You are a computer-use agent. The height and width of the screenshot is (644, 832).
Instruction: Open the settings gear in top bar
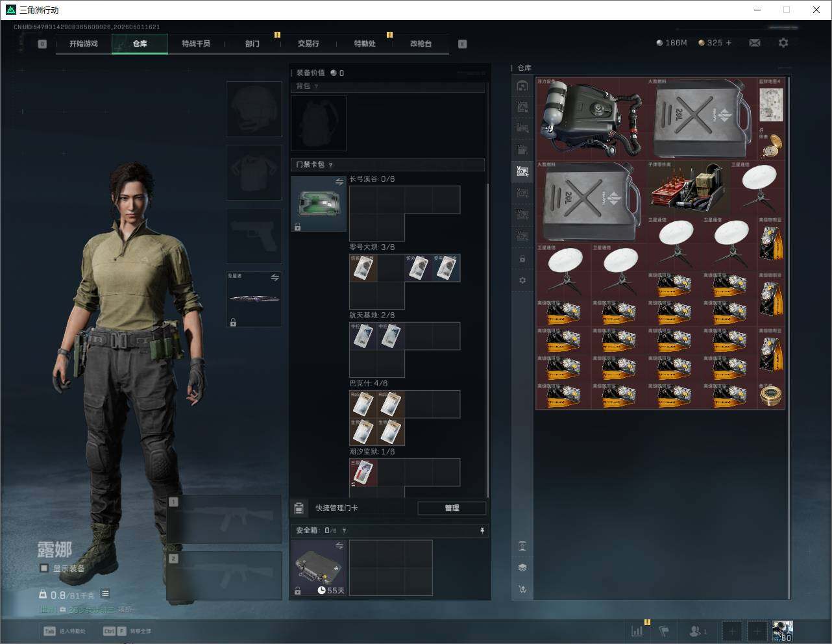pyautogui.click(x=783, y=43)
